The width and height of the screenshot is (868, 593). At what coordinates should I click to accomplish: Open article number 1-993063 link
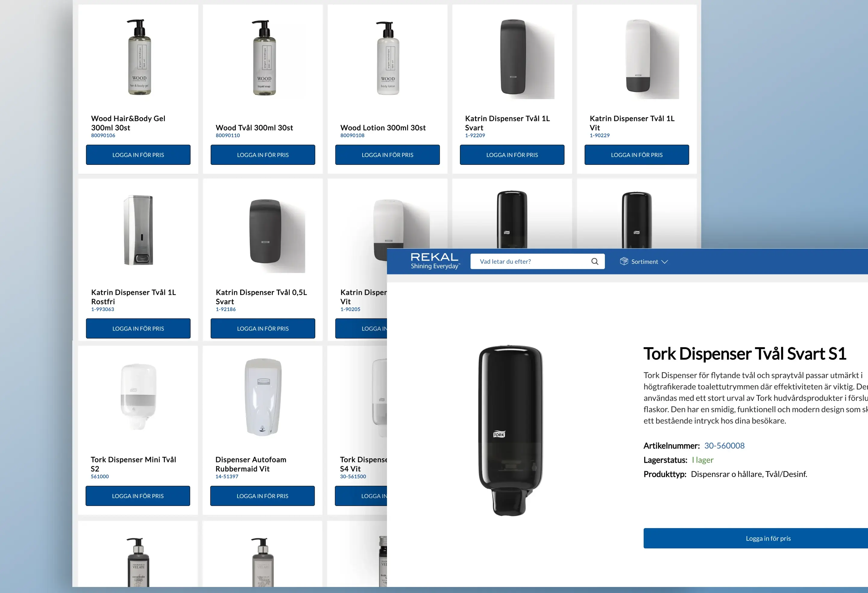click(x=103, y=309)
